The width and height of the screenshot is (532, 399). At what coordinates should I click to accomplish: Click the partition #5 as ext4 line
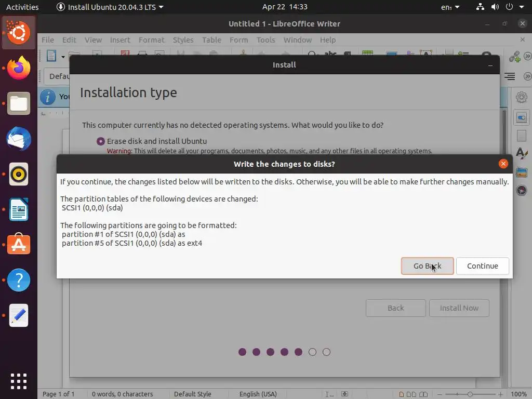[132, 243]
